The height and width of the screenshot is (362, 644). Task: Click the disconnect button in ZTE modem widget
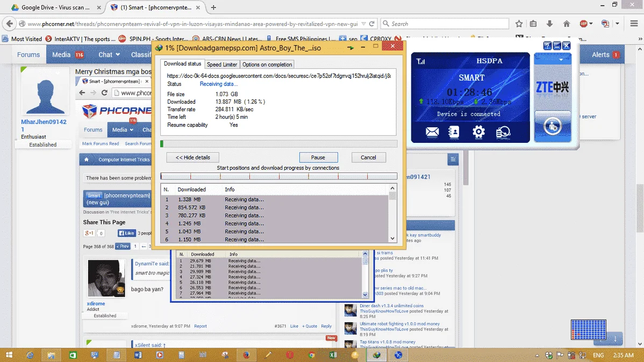[553, 126]
